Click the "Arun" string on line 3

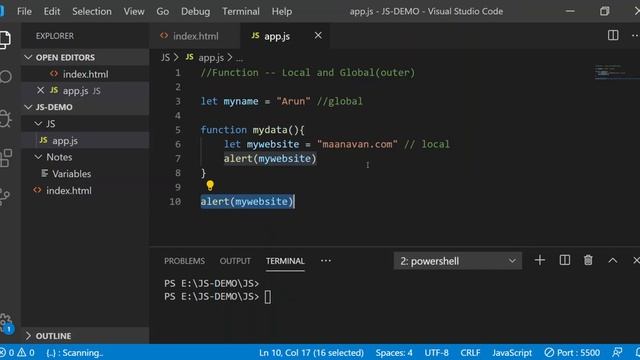293,101
